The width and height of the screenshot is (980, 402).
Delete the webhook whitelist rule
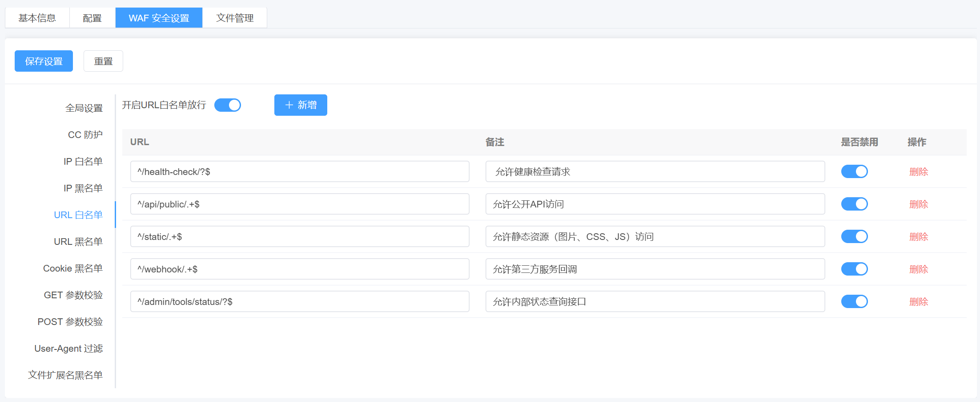919,269
